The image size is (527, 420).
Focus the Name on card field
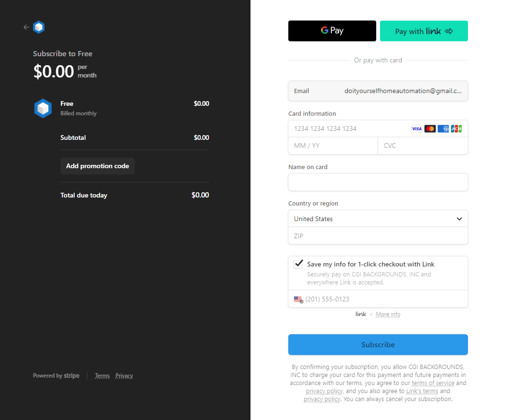coord(378,182)
